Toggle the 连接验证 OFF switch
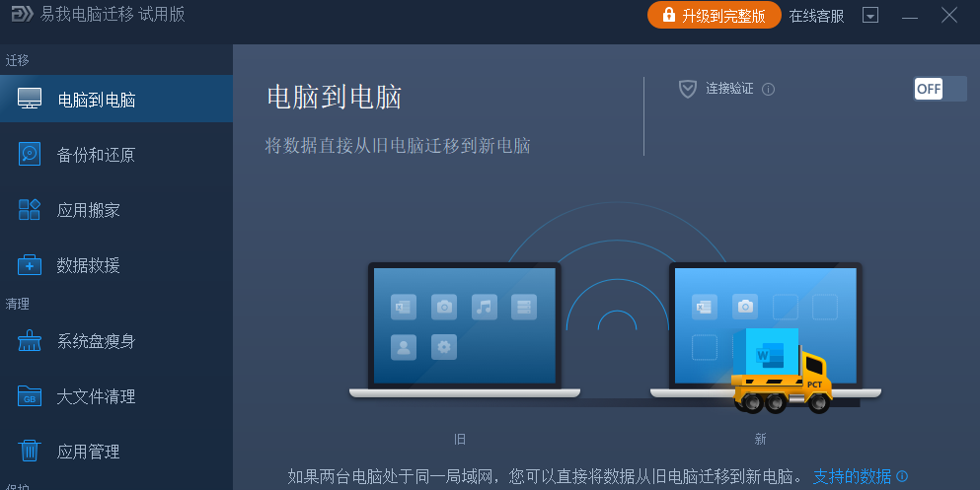 click(x=940, y=89)
